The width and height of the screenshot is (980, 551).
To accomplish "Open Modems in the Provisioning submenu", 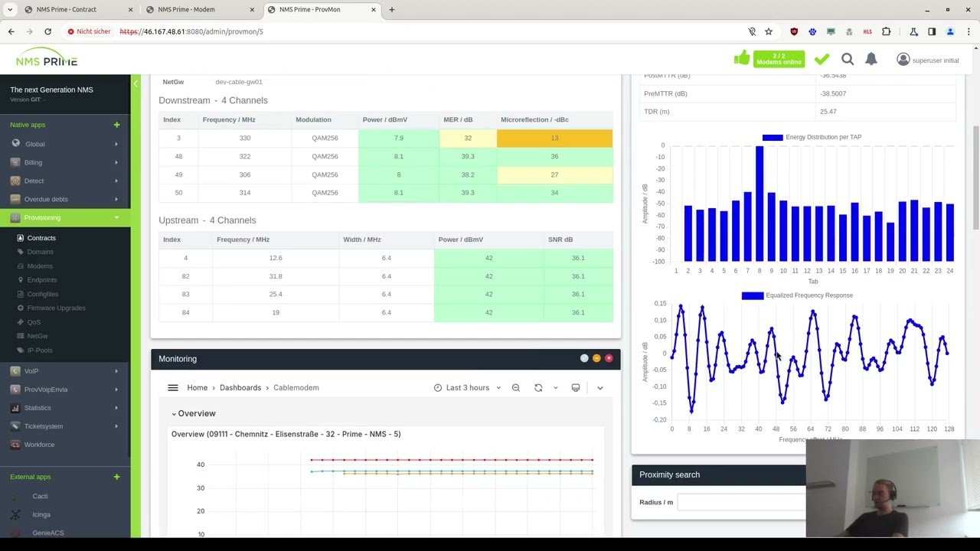I will (x=40, y=266).
